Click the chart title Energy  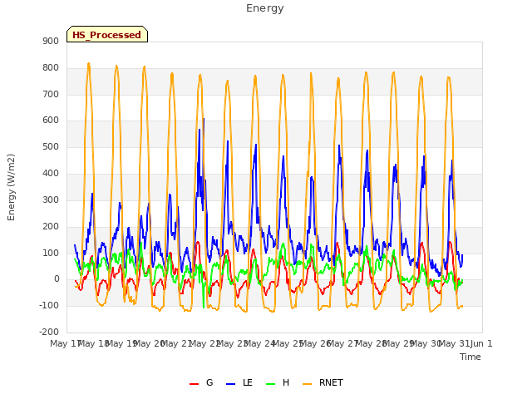coord(265,8)
